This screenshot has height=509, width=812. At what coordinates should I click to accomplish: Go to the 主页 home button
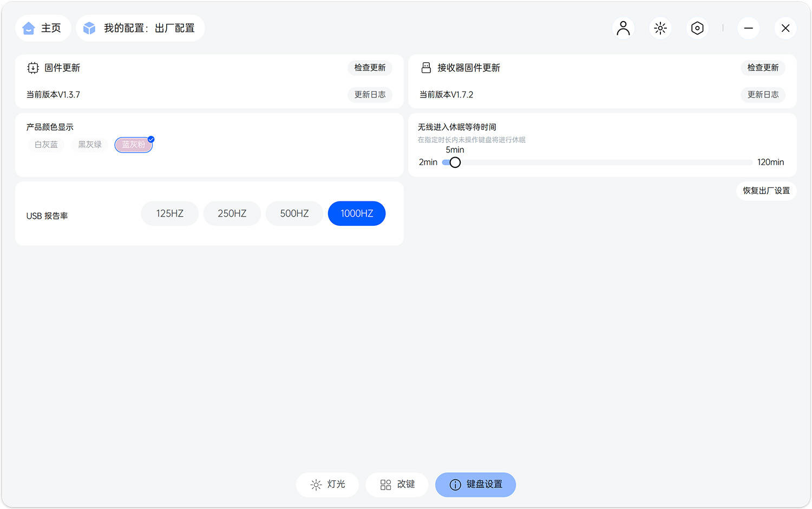click(x=43, y=28)
